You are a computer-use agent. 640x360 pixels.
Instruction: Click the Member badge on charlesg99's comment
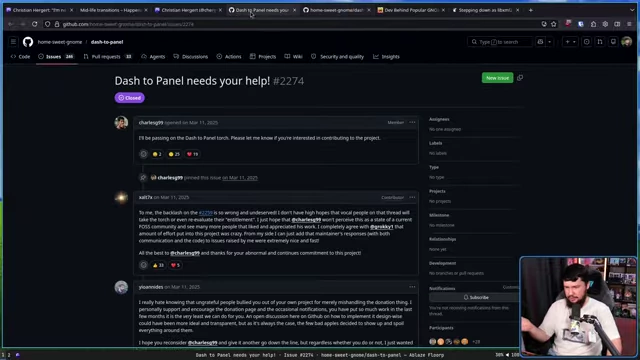396,122
